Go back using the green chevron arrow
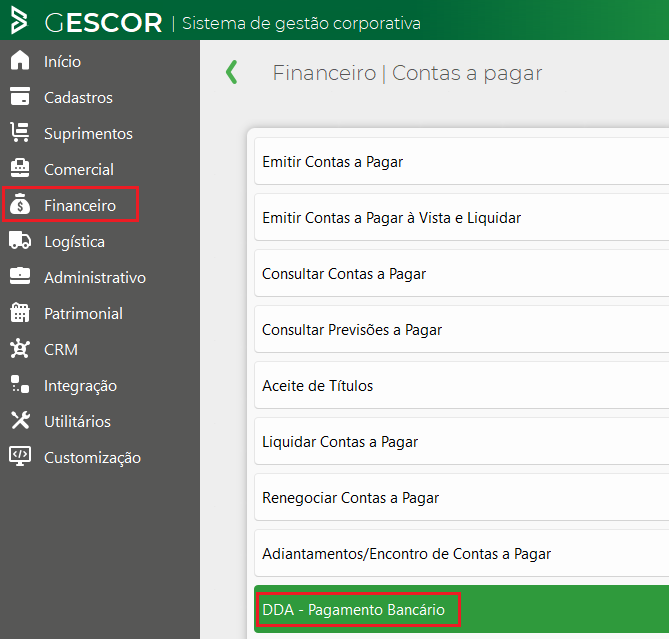 232,72
